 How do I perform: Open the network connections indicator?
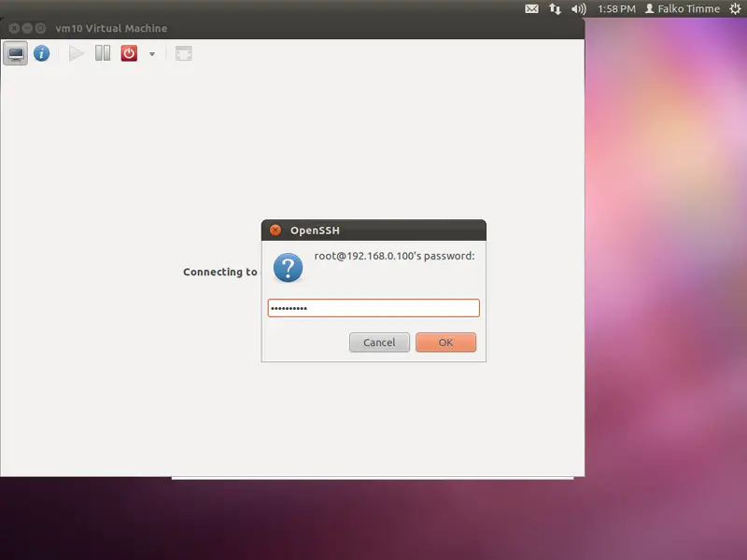click(555, 8)
